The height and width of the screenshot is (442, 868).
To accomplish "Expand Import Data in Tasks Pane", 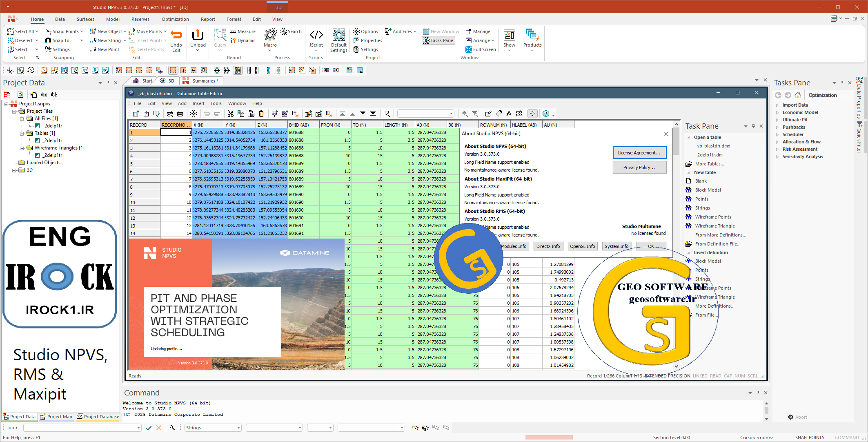I will (x=777, y=105).
